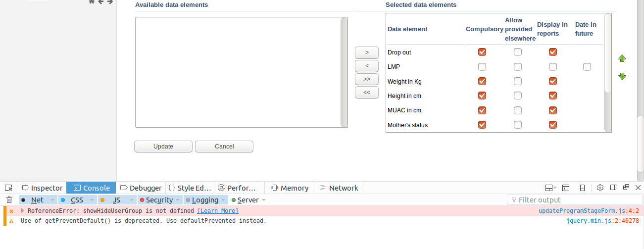Screen dimensions: 644x249
Task: Click the Update button
Action: click(163, 147)
